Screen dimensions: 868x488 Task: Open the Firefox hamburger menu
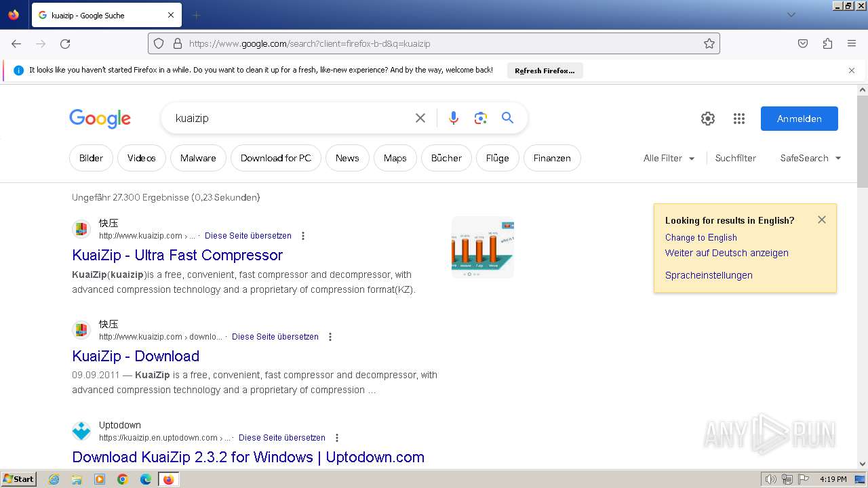click(x=852, y=43)
